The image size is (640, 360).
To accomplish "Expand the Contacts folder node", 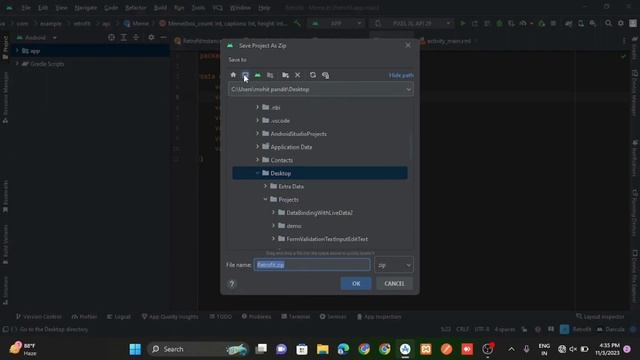I will pyautogui.click(x=258, y=160).
